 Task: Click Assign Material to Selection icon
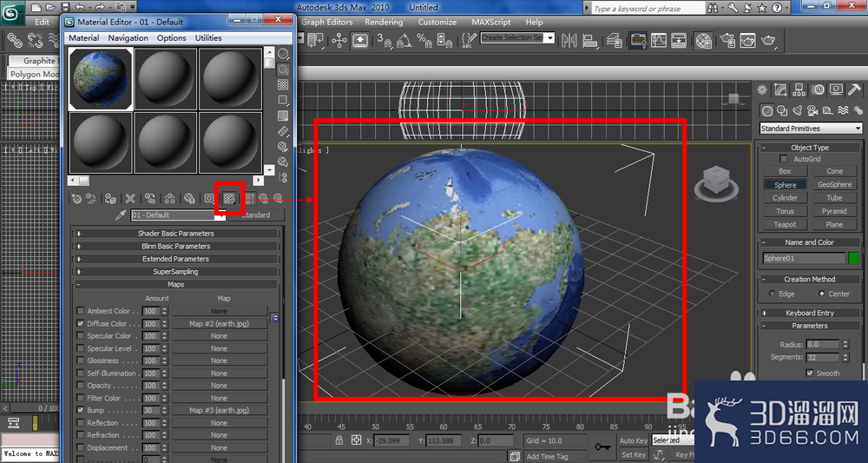click(x=111, y=198)
